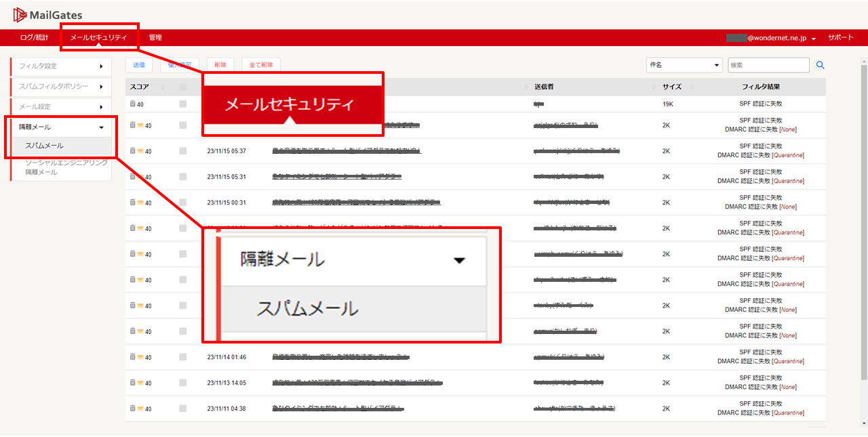The height and width of the screenshot is (437, 868).
Task: Collapse the 隔離メール sidebar section
Action: pyautogui.click(x=61, y=127)
